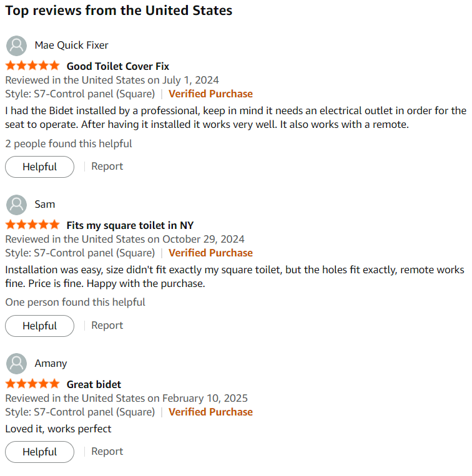Click star rating on Fits my square toilet review
The height and width of the screenshot is (476, 472).
[32, 225]
